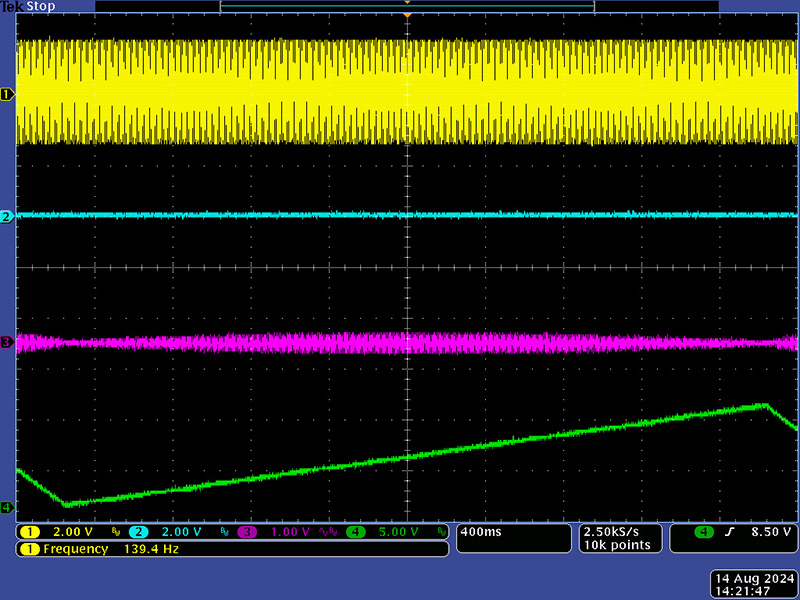
Task: Click channel 3 scale 1.00 V readout
Action: (290, 532)
